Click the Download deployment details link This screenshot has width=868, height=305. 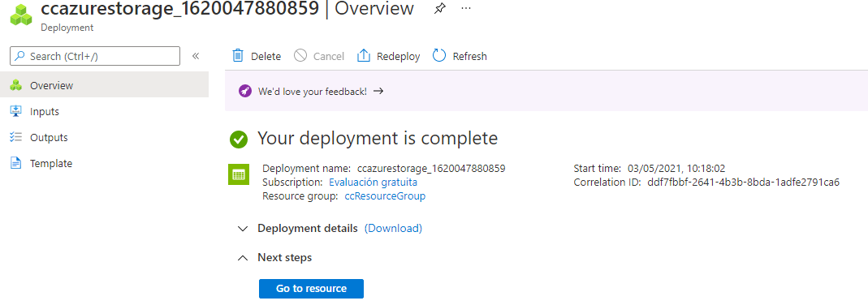(393, 228)
